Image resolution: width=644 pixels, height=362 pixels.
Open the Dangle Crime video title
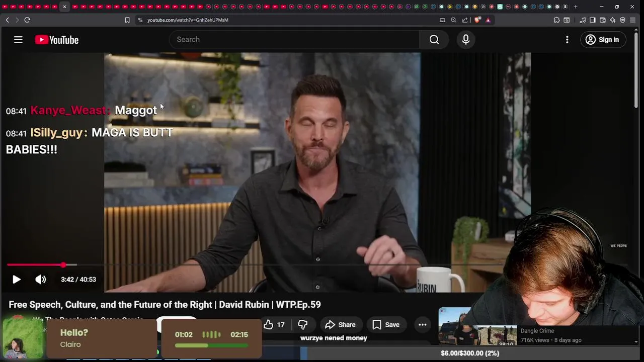click(537, 331)
